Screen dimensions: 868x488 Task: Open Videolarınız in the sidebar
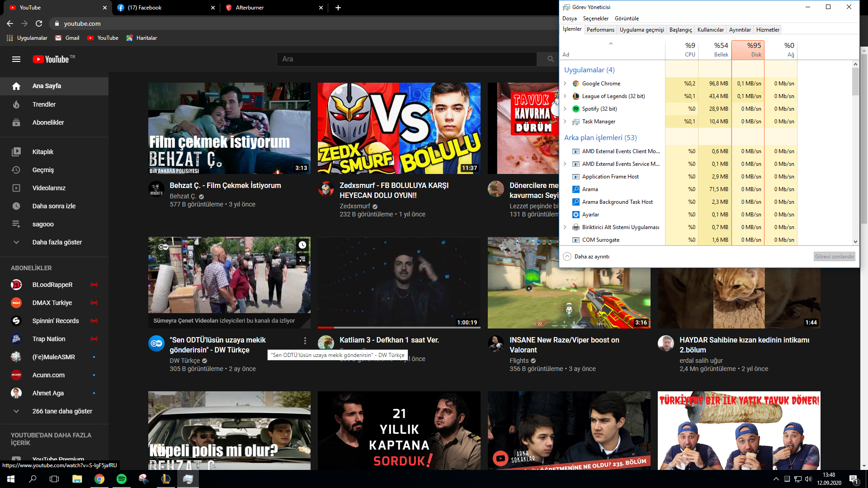pyautogui.click(x=54, y=188)
